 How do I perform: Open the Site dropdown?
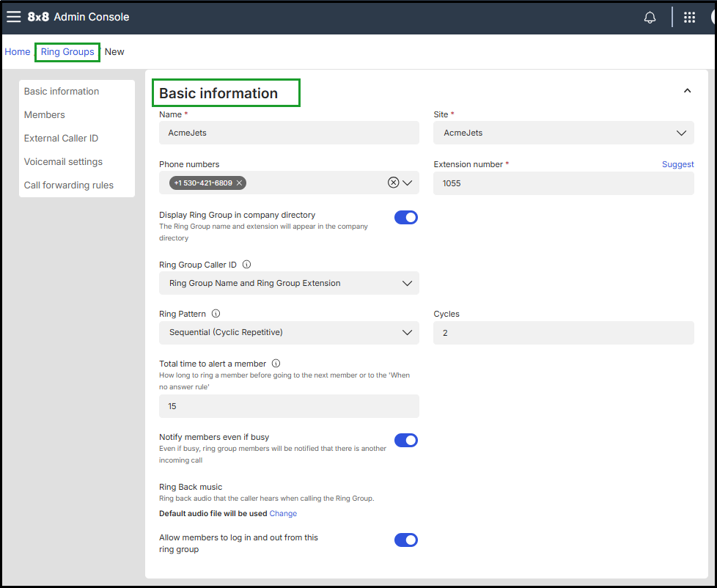[563, 133]
